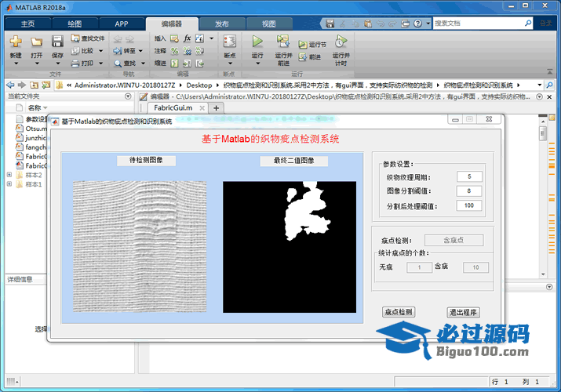Click the 保存 (Save) disk icon
Viewport: 561px width, 392px height.
(57, 42)
